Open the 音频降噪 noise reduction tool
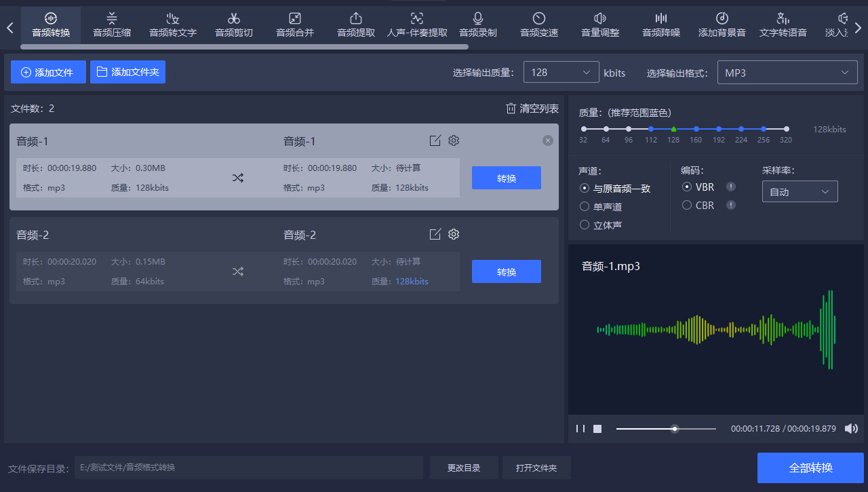This screenshot has width=868, height=492. tap(661, 24)
